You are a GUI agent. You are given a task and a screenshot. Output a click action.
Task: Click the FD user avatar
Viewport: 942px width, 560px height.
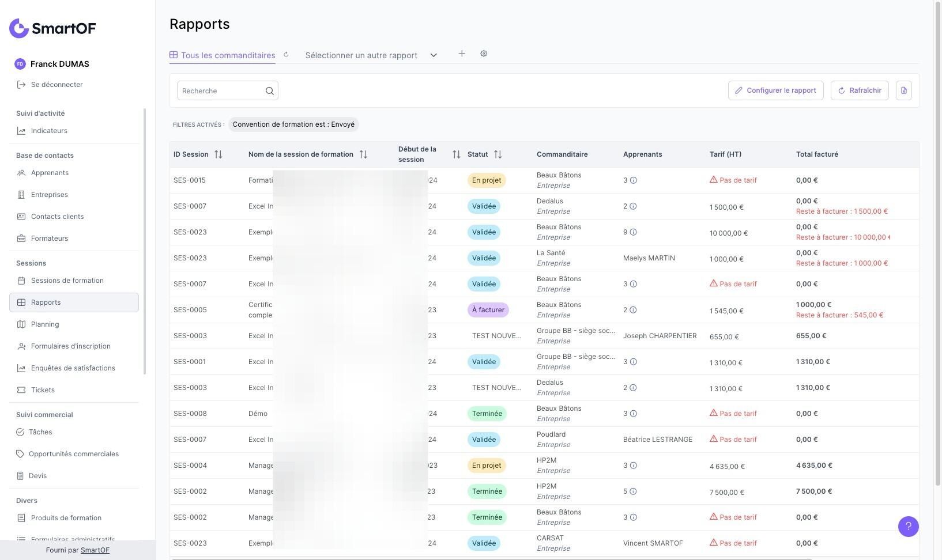coord(20,64)
